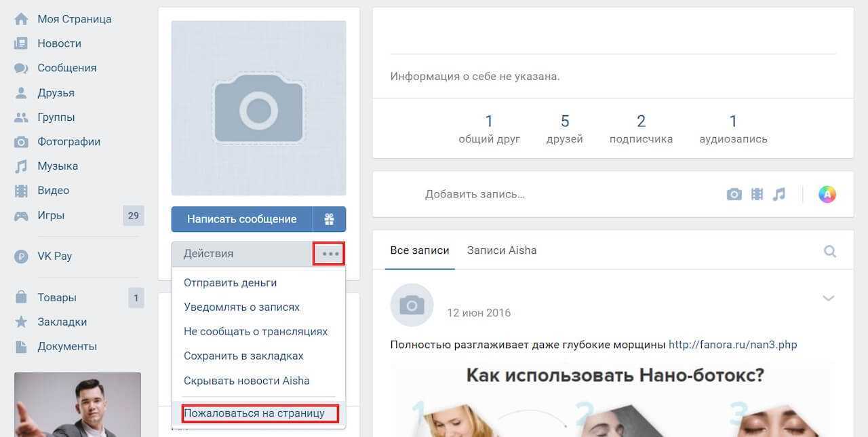Open the fanora.ru link in the post
This screenshot has width=868, height=437.
(733, 345)
